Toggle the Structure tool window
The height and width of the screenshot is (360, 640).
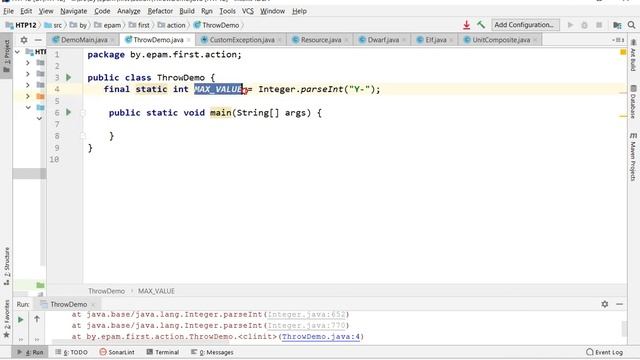point(7,266)
